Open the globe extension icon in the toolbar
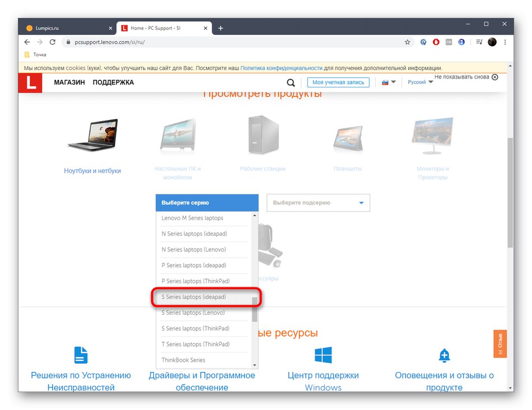 461,42
